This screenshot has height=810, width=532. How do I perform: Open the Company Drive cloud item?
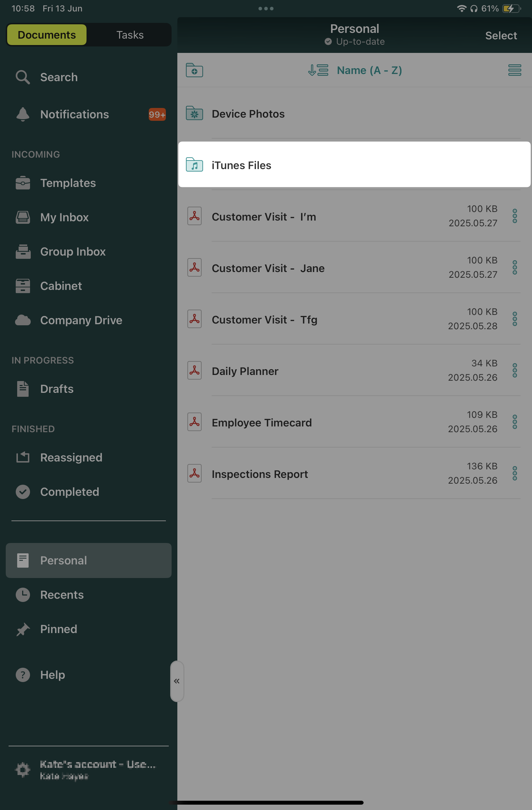(x=81, y=320)
